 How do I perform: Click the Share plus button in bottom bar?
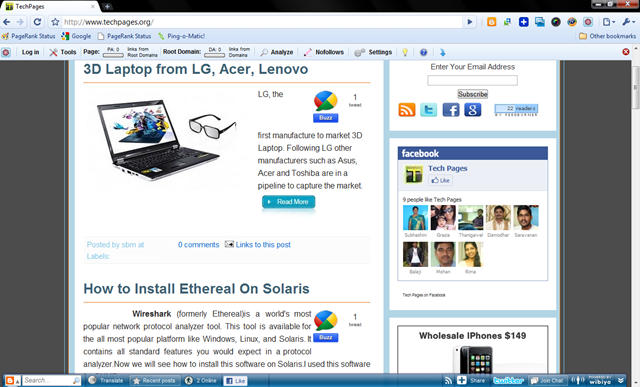point(471,380)
